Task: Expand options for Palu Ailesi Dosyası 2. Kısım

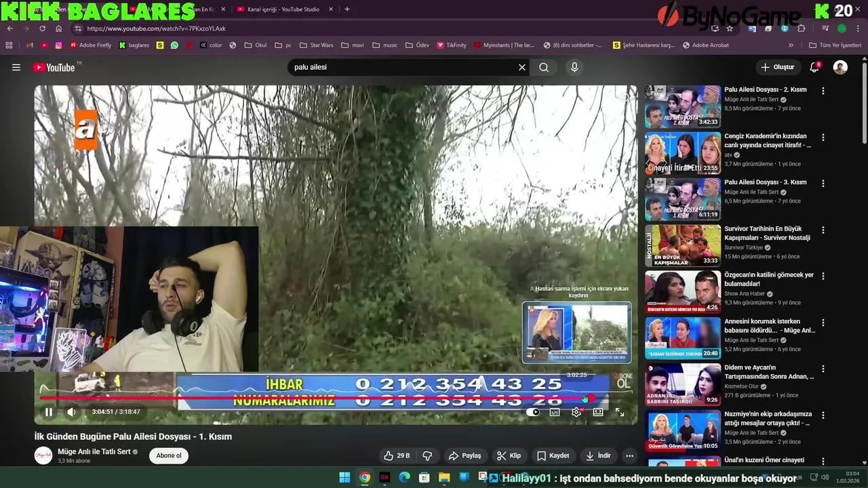Action: pyautogui.click(x=823, y=90)
